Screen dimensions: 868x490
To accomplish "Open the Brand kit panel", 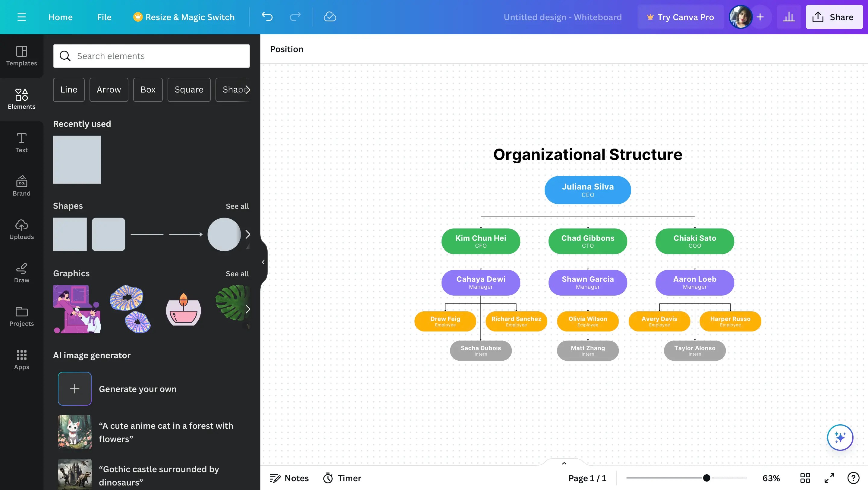I will [x=22, y=186].
